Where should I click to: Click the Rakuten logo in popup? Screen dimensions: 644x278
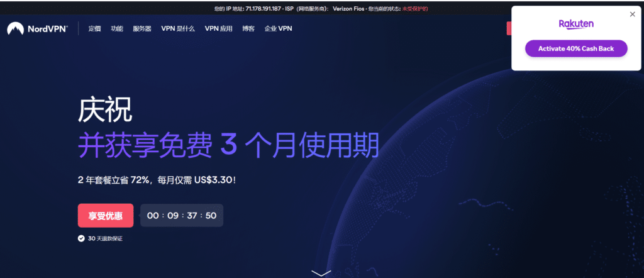[576, 25]
